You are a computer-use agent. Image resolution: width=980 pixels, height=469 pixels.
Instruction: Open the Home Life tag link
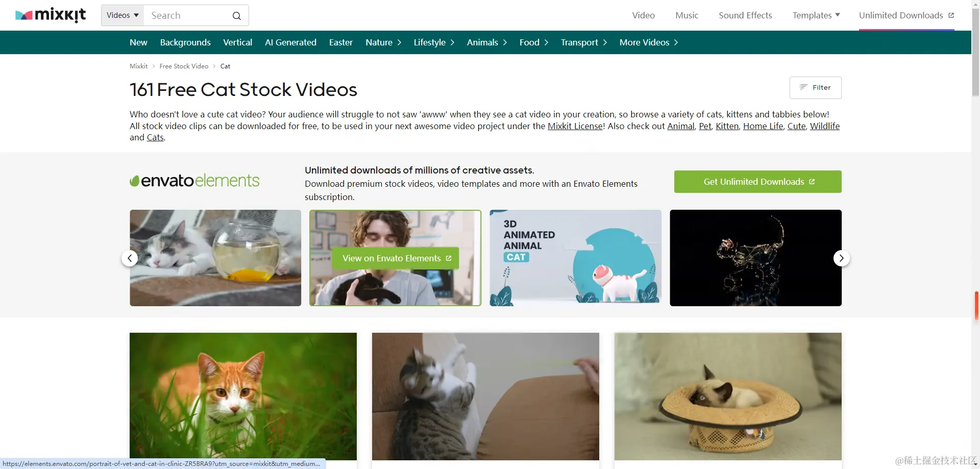point(763,126)
